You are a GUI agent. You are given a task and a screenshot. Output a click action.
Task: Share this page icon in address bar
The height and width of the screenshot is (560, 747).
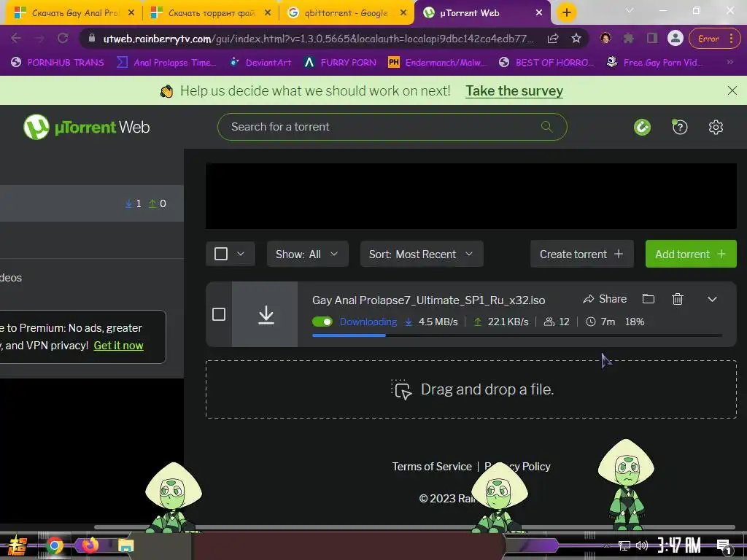coord(553,39)
